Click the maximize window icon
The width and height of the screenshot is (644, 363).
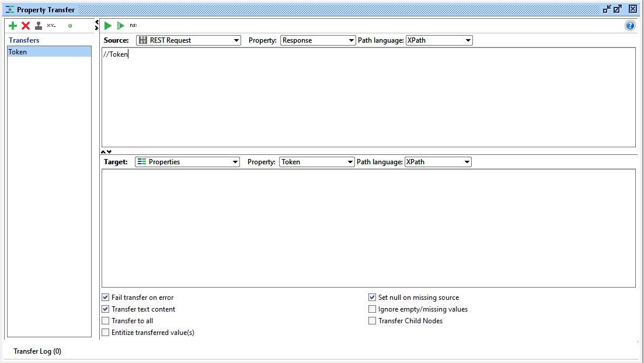[618, 9]
